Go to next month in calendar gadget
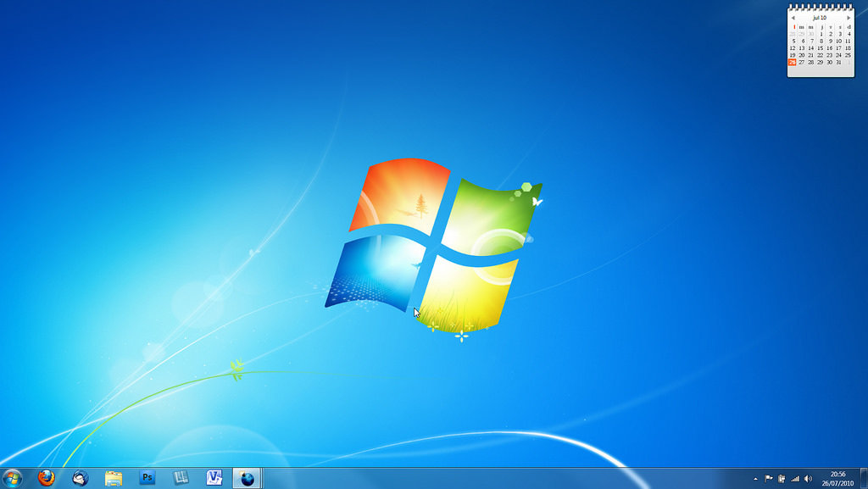 pyautogui.click(x=849, y=19)
